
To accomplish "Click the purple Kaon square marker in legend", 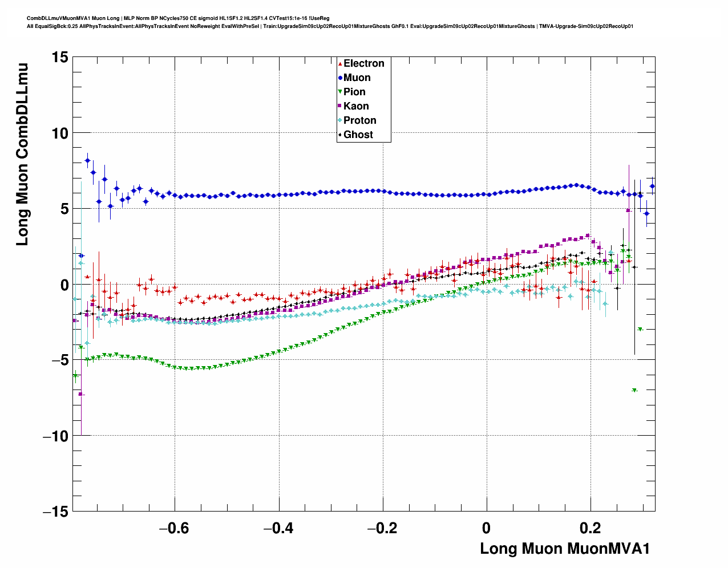I will (340, 106).
